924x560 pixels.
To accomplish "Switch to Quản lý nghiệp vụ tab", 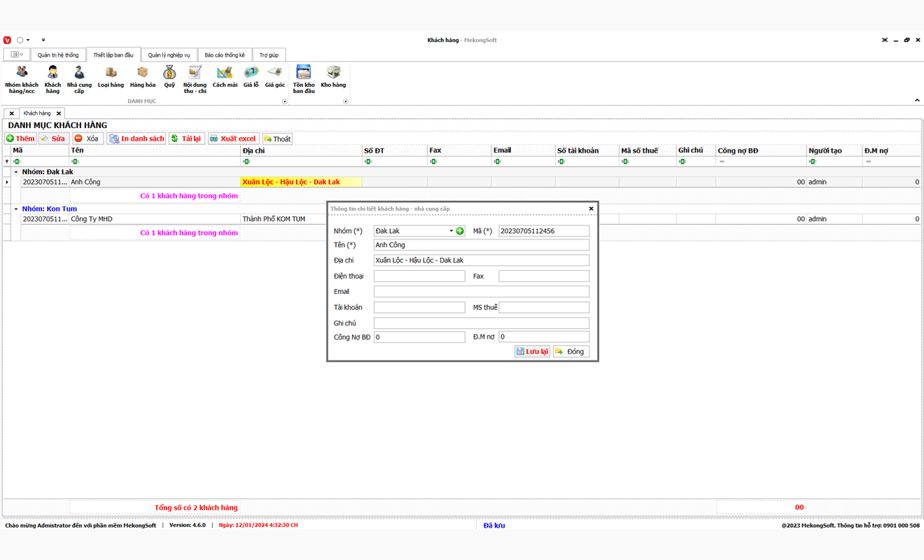I will (x=169, y=55).
